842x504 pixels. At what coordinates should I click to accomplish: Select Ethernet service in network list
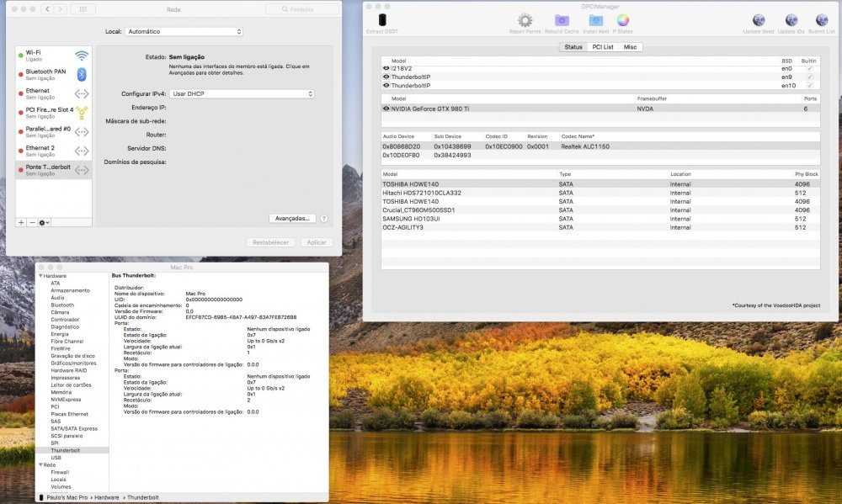(54, 94)
